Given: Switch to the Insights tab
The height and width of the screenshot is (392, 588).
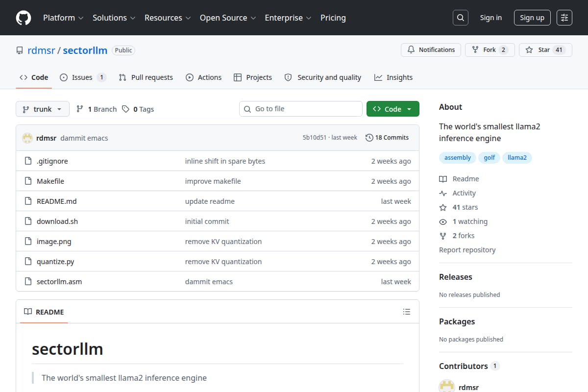Looking at the screenshot, I should click(393, 77).
